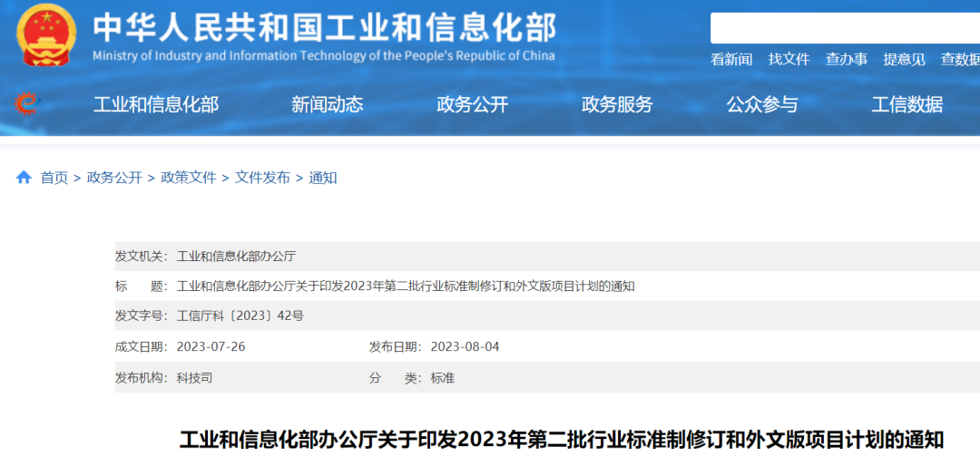980x466 pixels.
Task: Open the 工业和信息化部 navigation menu item
Action: [x=156, y=104]
